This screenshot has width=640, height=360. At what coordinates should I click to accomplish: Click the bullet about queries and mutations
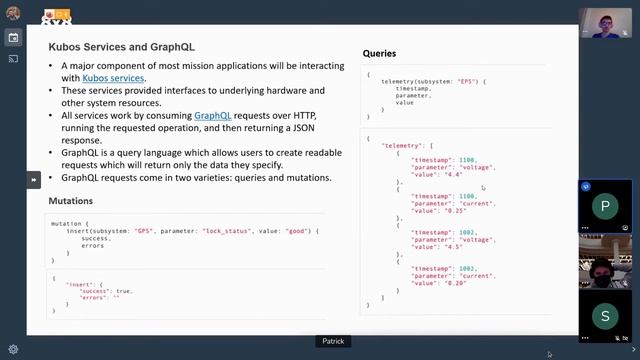tap(196, 178)
